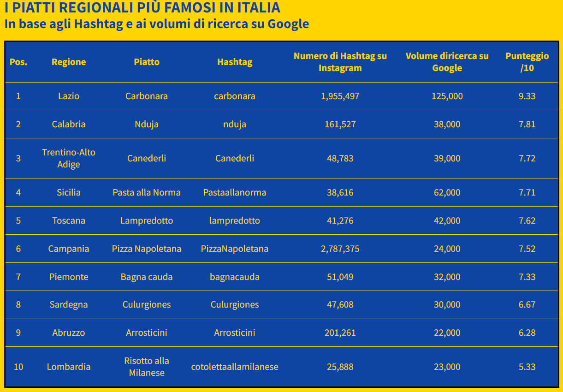The width and height of the screenshot is (563, 392).
Task: Select the 'Arrosticini' dish cell
Action: 147,333
